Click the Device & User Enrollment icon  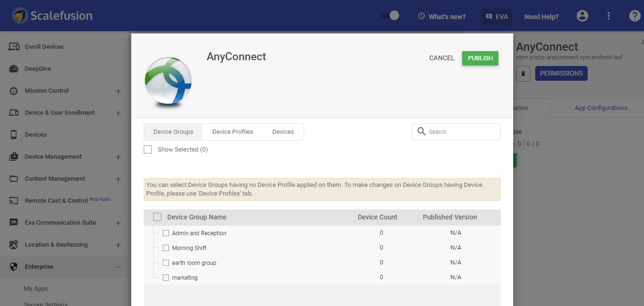(14, 113)
